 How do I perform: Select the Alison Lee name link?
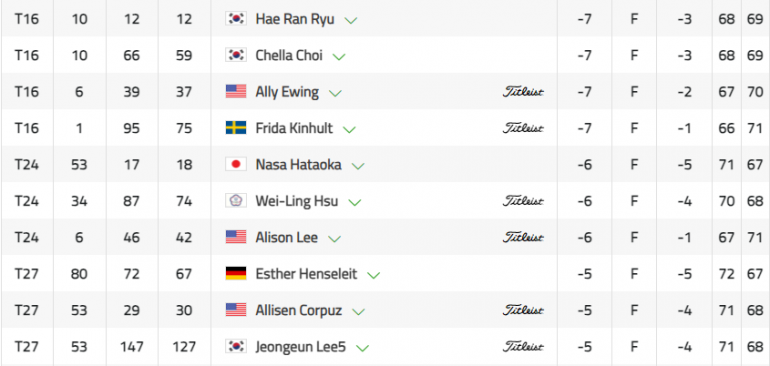286,237
